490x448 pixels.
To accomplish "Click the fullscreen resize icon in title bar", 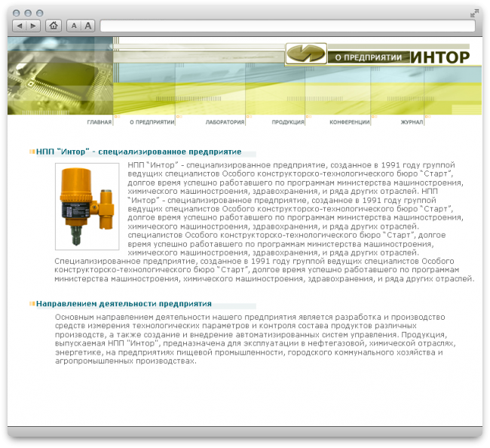I will tap(474, 13).
